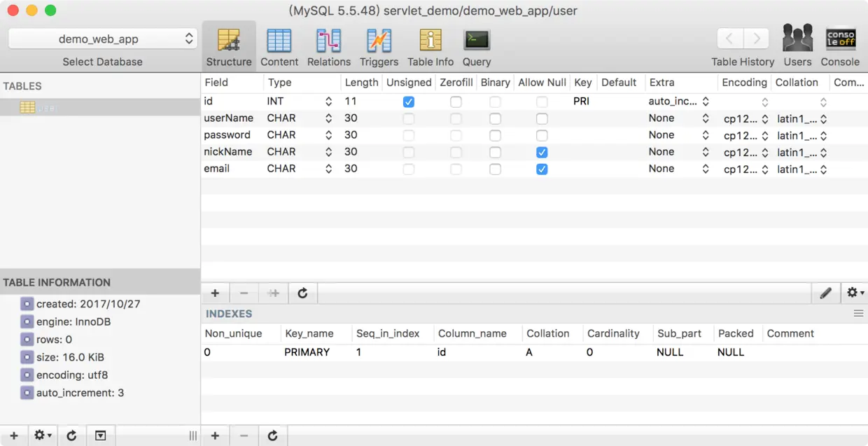Open Type dropdown for userName field
The height and width of the screenshot is (446, 868).
click(x=328, y=118)
